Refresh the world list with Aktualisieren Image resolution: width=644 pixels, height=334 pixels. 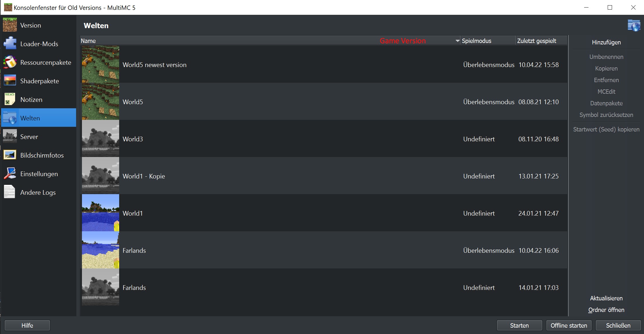[606, 298]
